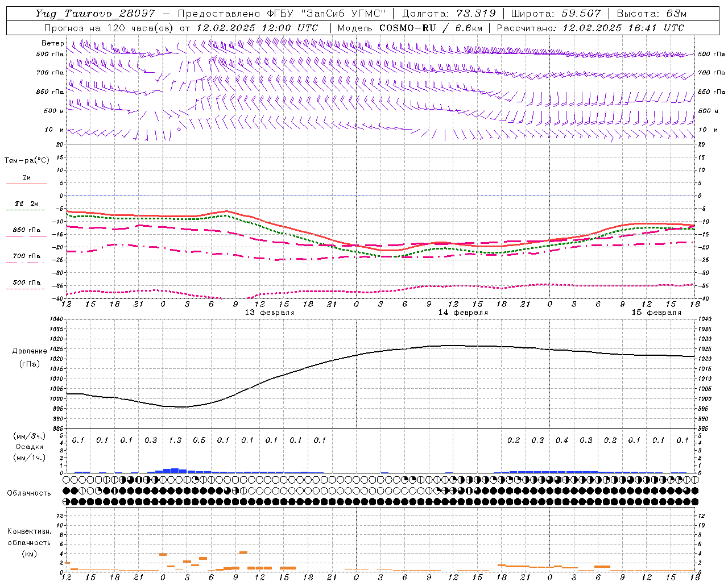Click the 13 февраля date label
The width and height of the screenshot is (728, 582).
(270, 313)
